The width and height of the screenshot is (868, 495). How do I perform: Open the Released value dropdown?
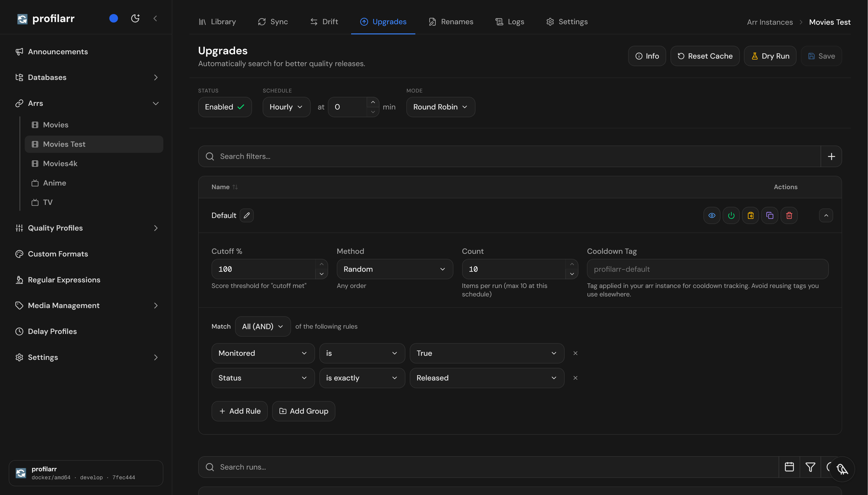coord(487,378)
